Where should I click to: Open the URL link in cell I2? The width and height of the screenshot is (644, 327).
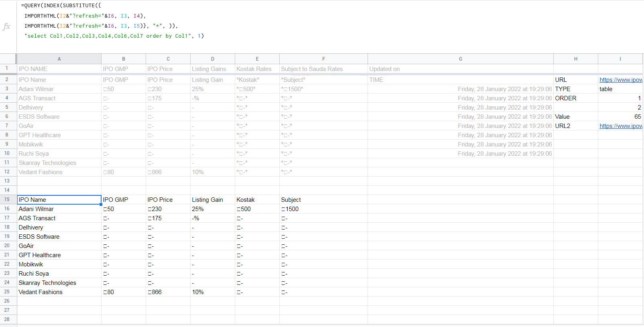point(621,80)
